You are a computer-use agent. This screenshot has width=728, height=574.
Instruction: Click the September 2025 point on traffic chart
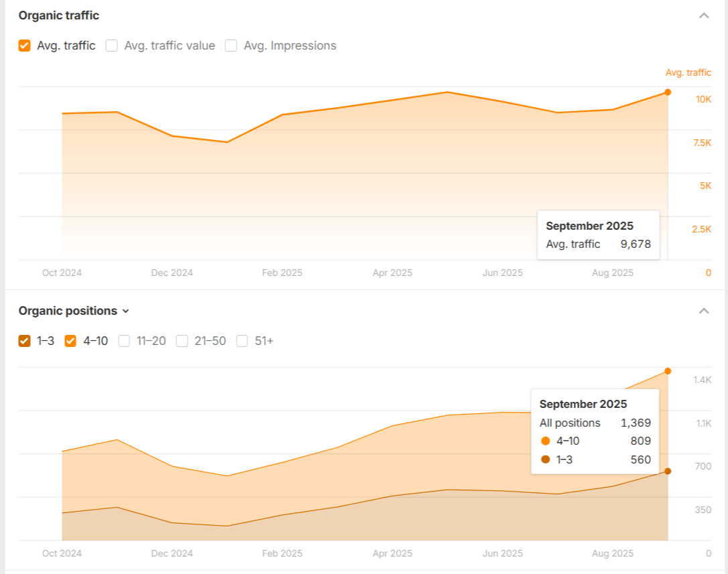click(x=668, y=92)
